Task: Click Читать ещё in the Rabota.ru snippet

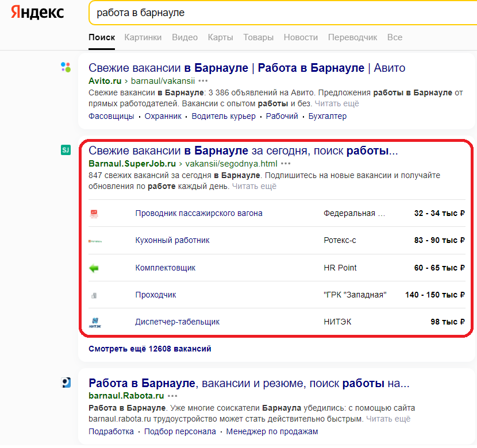Action: [388, 419]
